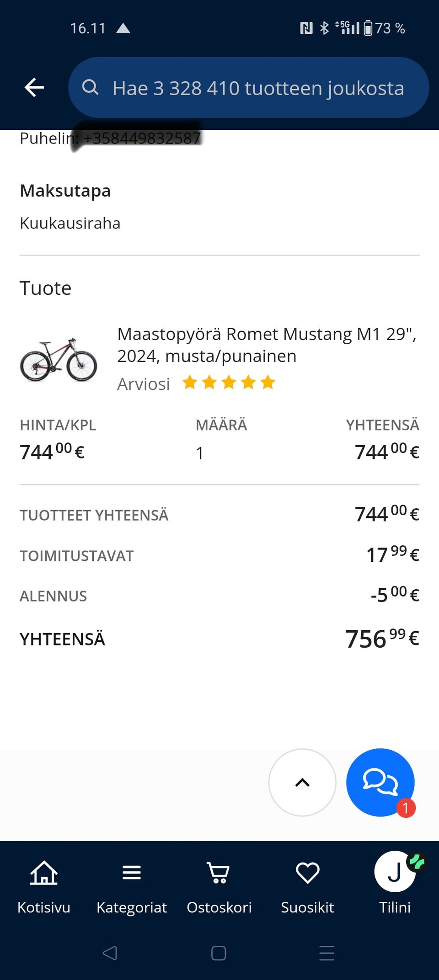Tap the Android recent apps button
Viewport: 439px width, 980px height.
pyautogui.click(x=327, y=953)
